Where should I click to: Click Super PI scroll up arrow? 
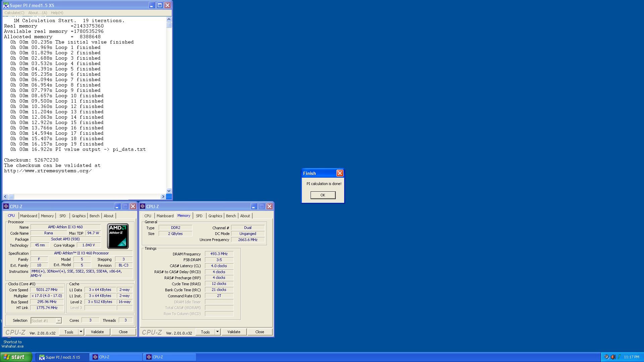(169, 19)
